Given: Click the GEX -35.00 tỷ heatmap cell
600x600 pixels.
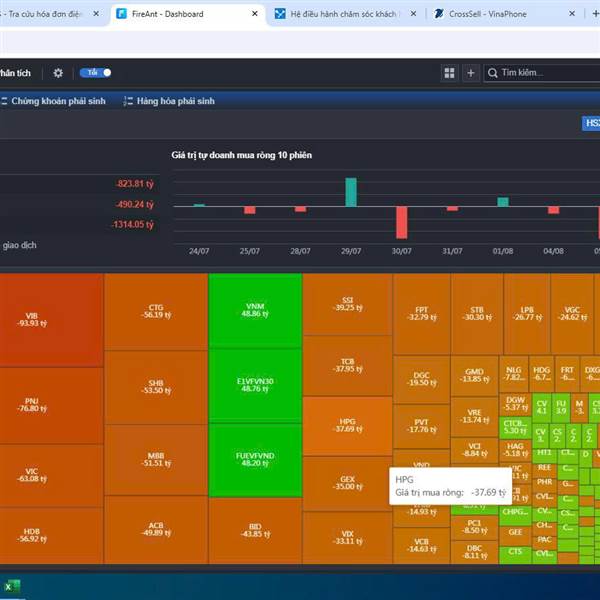Looking at the screenshot, I should [x=347, y=483].
